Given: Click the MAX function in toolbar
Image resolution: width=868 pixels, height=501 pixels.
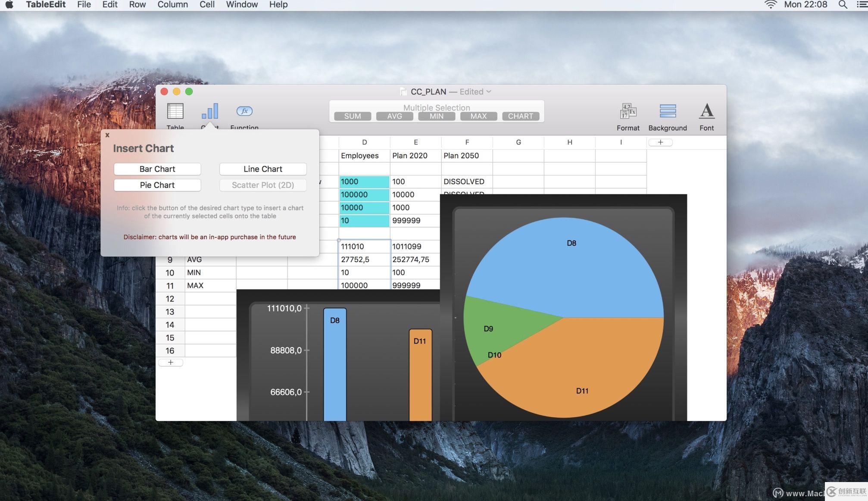Looking at the screenshot, I should [479, 116].
